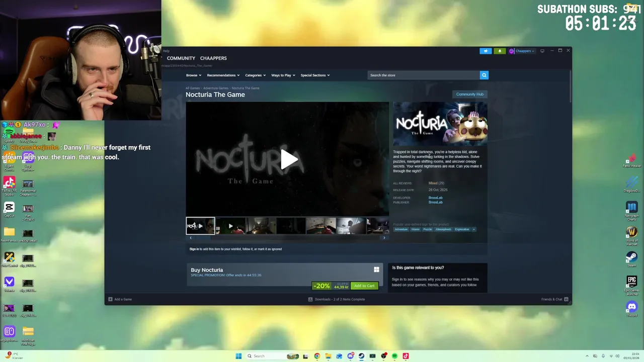Open the Steam desktop shortcut
Viewport: 644px width, 362px height.
point(632,258)
